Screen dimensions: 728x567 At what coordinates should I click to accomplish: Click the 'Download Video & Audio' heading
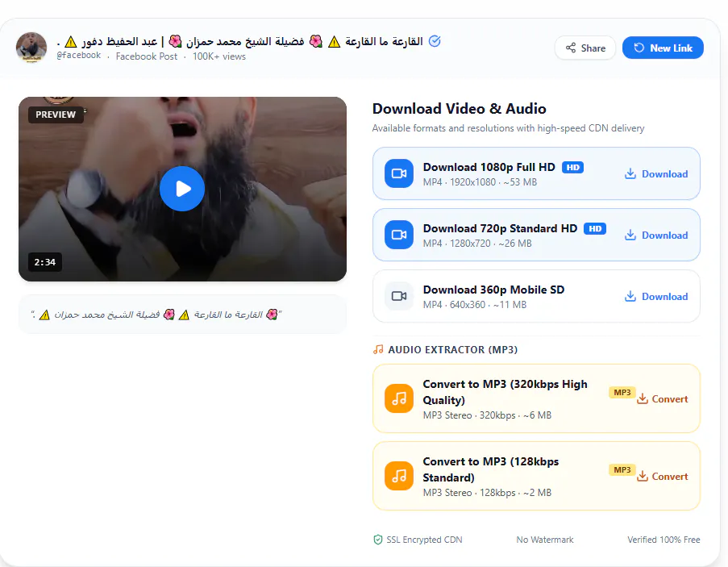click(x=460, y=109)
